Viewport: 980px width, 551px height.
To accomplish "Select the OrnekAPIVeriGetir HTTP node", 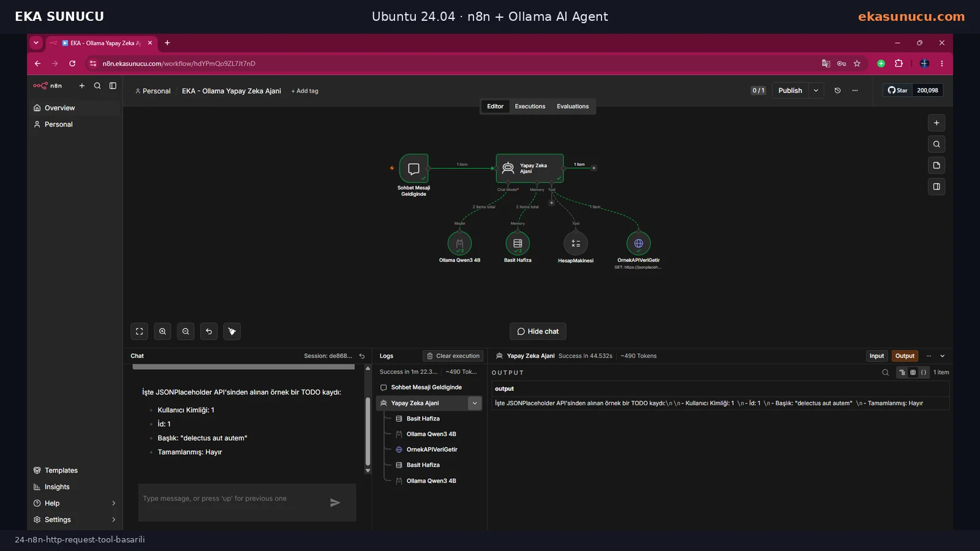I will [x=638, y=243].
